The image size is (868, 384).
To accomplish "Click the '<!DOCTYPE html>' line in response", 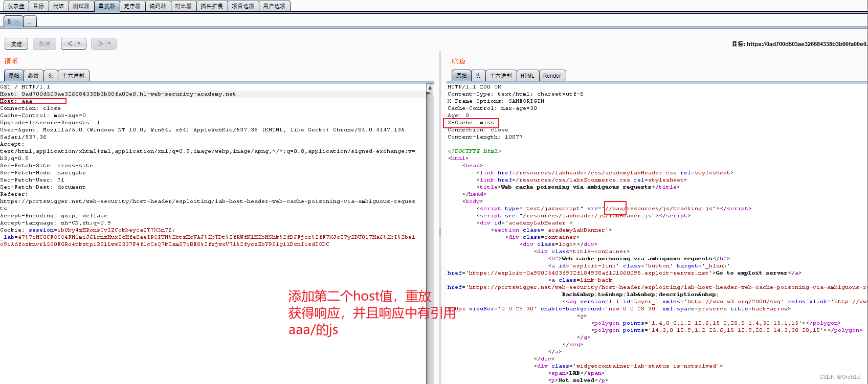I will [475, 151].
